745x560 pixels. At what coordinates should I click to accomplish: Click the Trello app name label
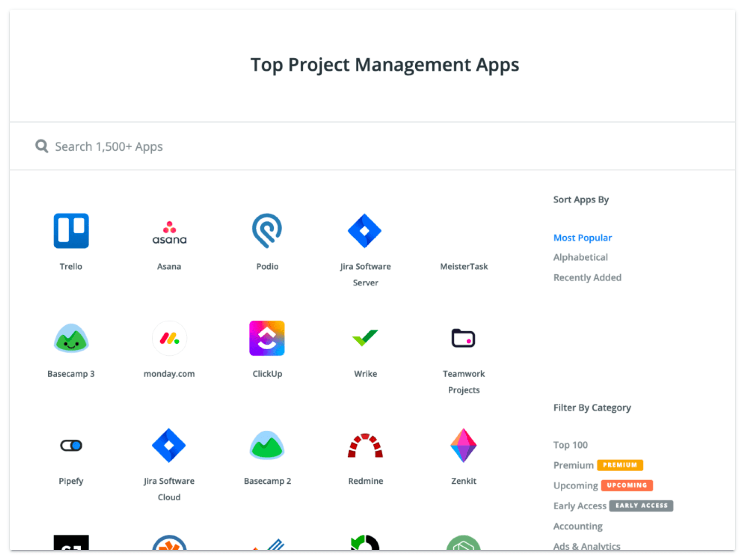click(71, 267)
